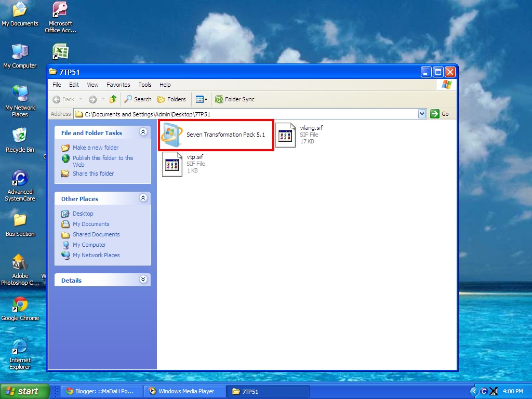
Task: Expand the Address bar dropdown
Action: click(x=422, y=114)
